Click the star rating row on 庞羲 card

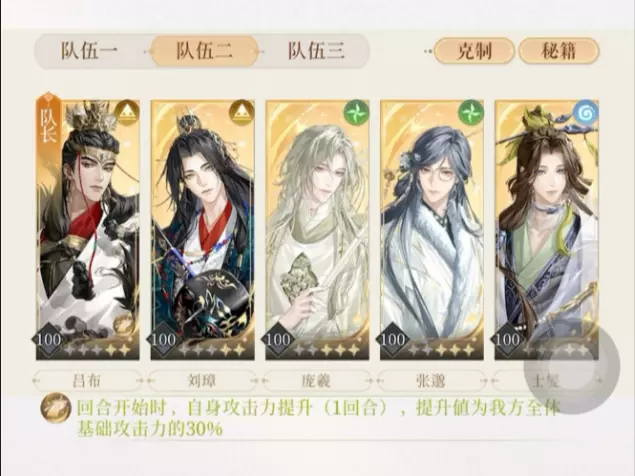(327, 350)
